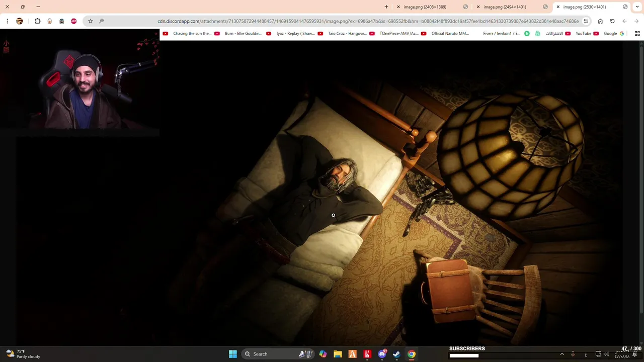
Task: Open the volume speaker tray icon
Action: (x=606, y=354)
